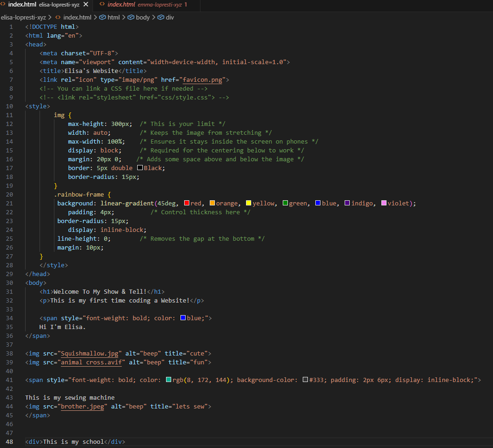Click the favicon.png link

202,79
